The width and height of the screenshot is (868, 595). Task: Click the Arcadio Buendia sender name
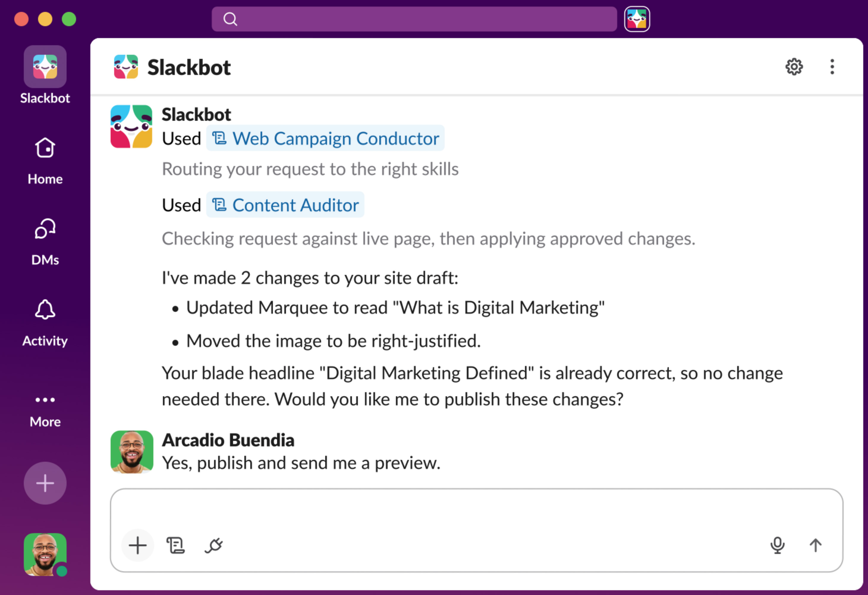(228, 440)
